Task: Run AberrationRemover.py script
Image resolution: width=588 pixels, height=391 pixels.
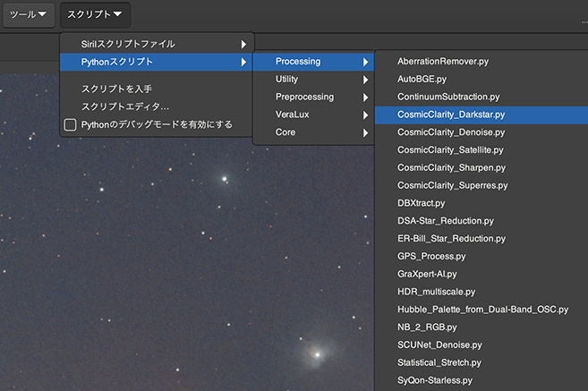Action: tap(442, 61)
